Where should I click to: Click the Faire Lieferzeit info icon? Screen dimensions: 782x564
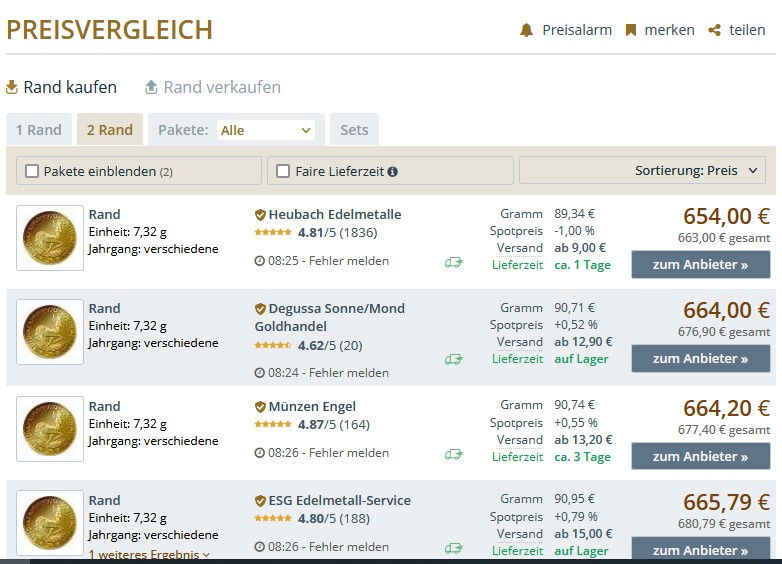[393, 171]
